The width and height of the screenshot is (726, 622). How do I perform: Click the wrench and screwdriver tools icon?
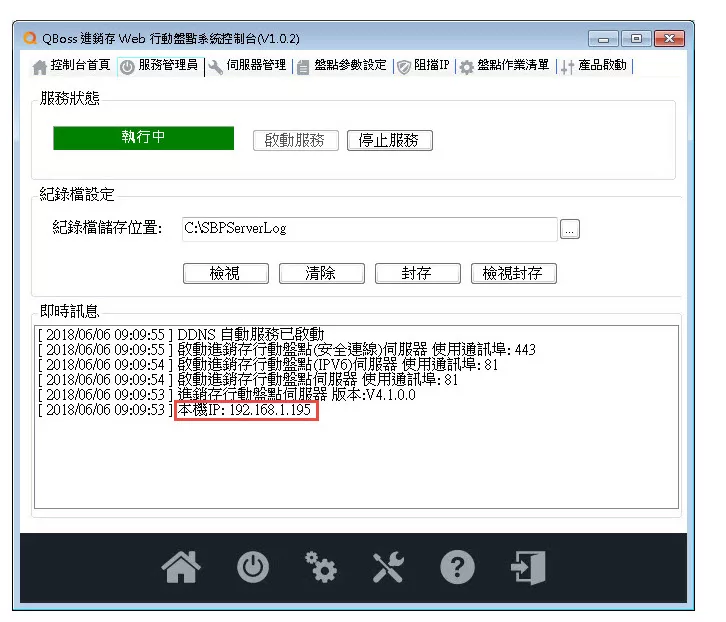(388, 568)
